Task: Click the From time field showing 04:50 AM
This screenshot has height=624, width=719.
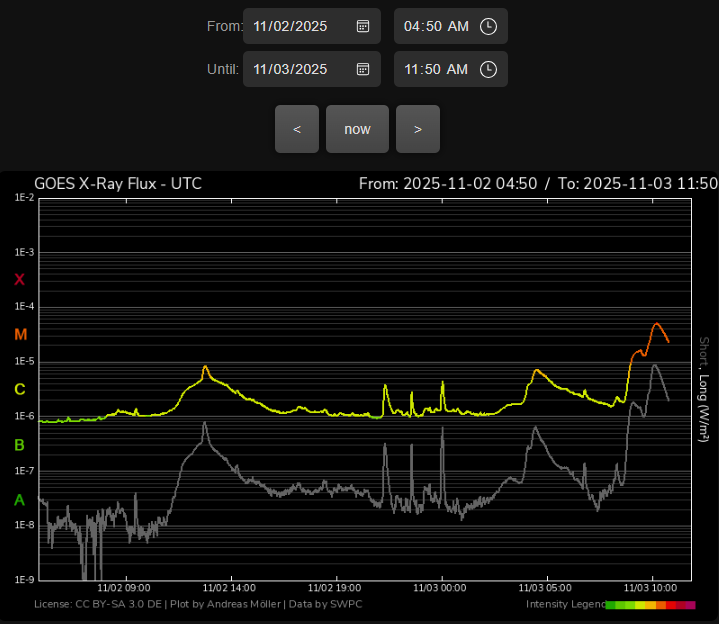Action: (x=436, y=26)
